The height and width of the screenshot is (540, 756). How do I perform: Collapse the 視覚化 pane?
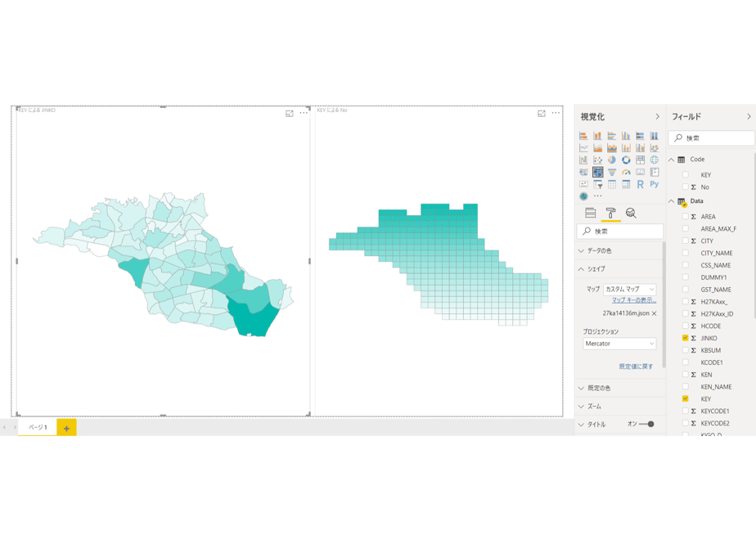(x=657, y=117)
